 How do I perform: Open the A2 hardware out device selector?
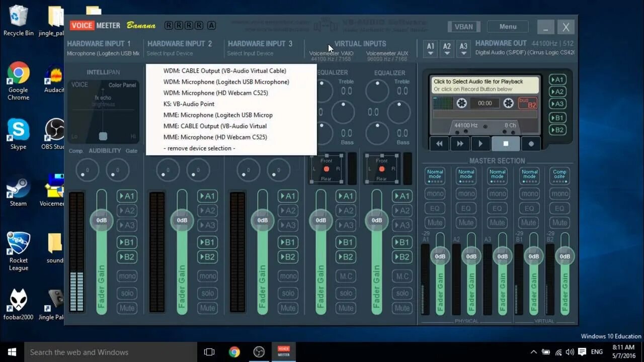click(447, 48)
